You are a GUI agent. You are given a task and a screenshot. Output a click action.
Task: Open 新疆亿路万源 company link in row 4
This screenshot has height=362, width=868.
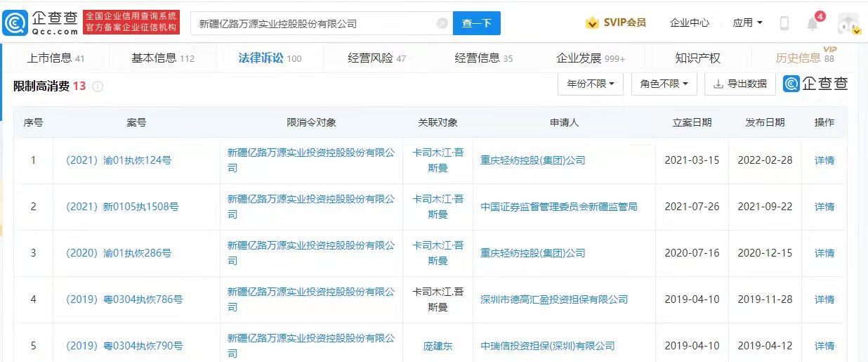[x=311, y=299]
